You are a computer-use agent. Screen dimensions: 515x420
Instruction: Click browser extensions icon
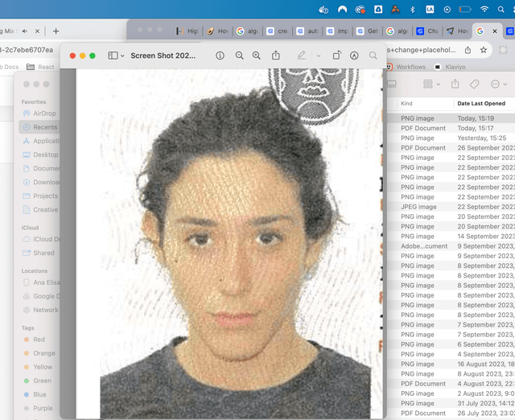[x=503, y=50]
